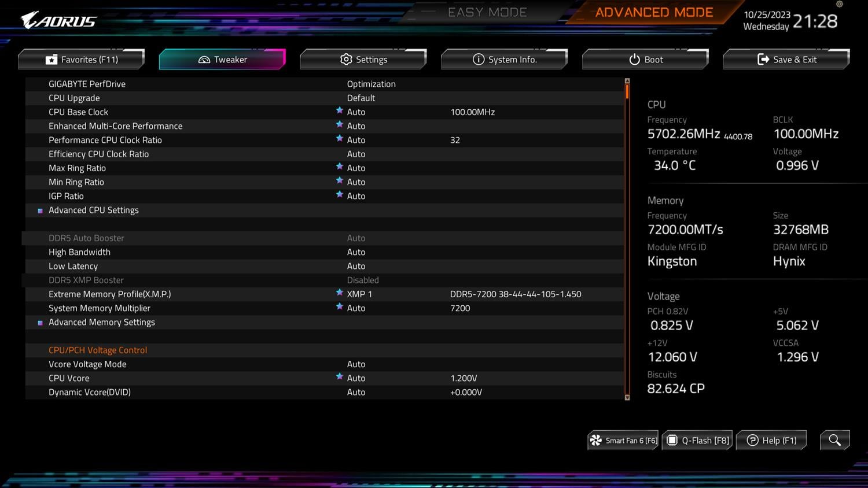Expand Advanced CPU Settings submenu
Screen dimensions: 868x488
tap(94, 210)
